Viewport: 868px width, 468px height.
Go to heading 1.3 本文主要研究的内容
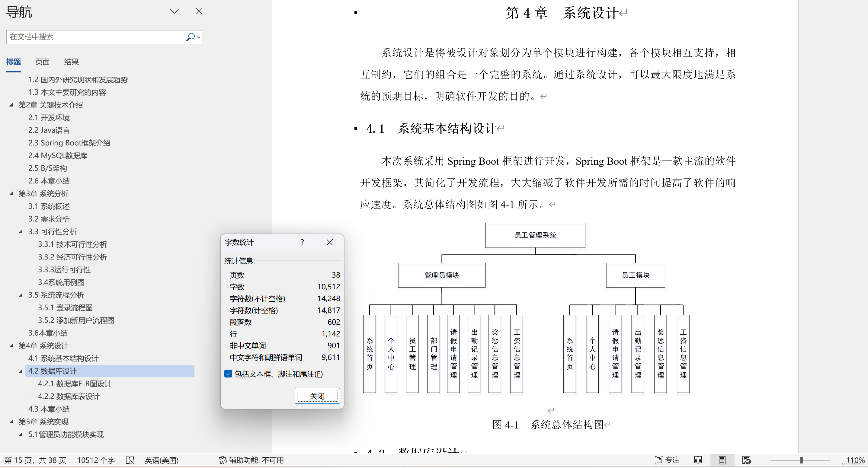67,92
